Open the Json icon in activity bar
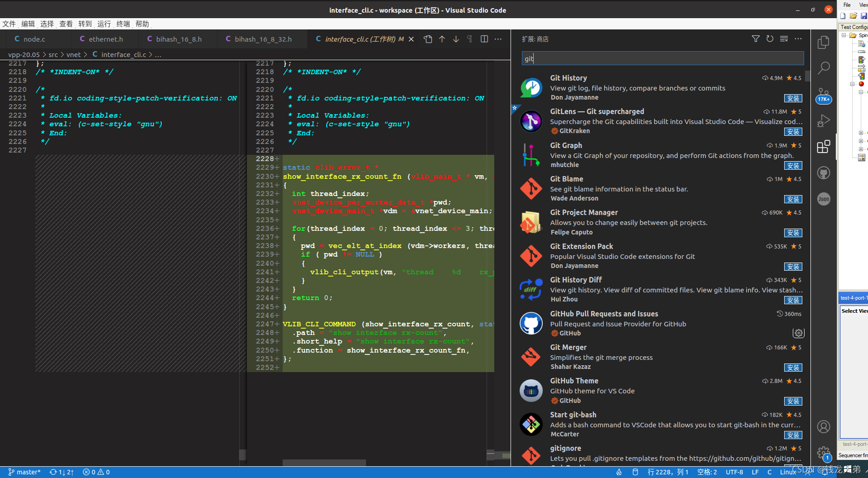The width and height of the screenshot is (868, 478). tap(824, 199)
